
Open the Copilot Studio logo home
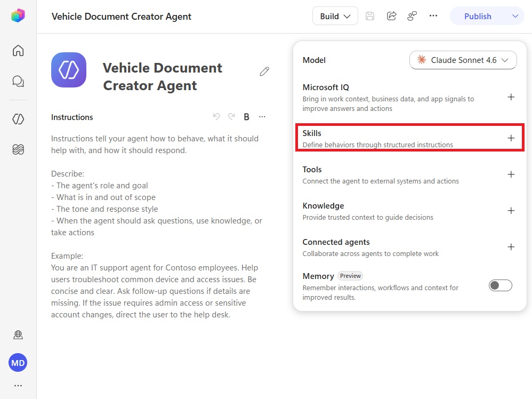[18, 15]
